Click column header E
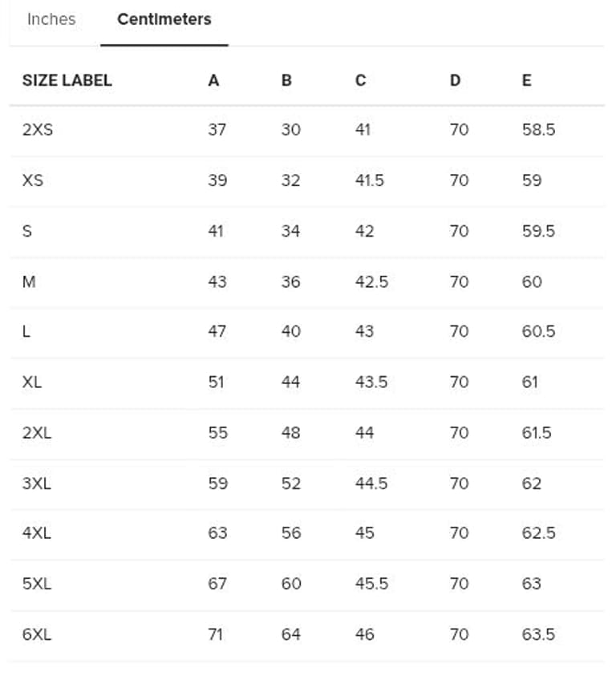 [526, 80]
